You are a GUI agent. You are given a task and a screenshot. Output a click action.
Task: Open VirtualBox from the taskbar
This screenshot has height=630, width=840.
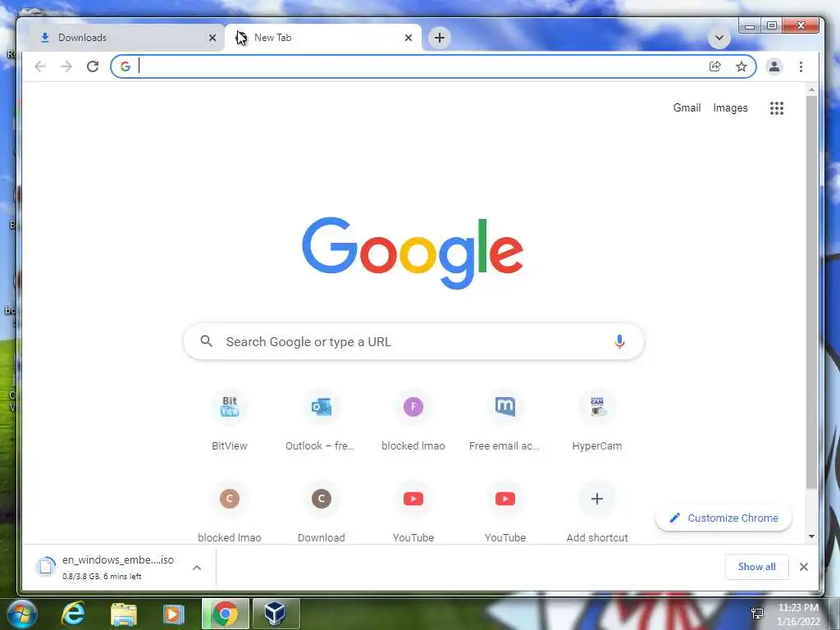pyautogui.click(x=276, y=614)
